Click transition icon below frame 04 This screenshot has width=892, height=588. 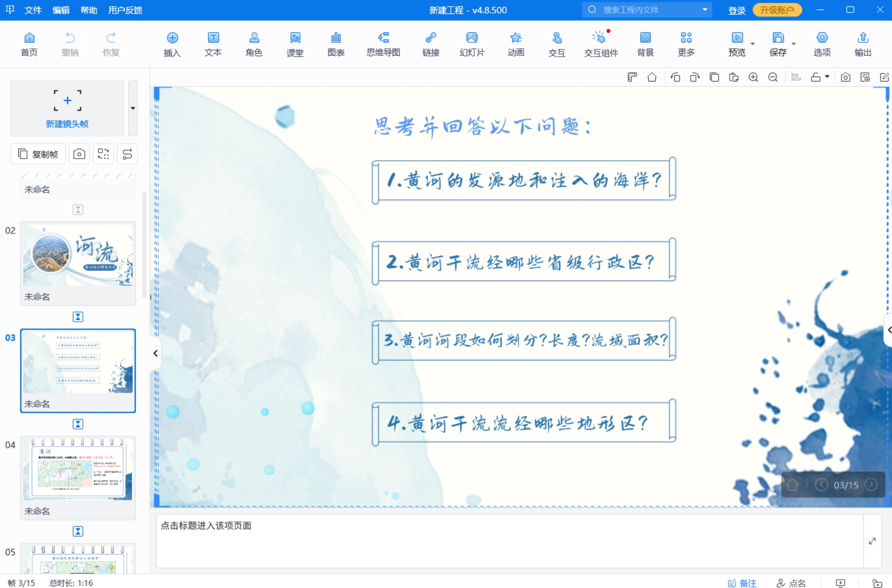78,531
